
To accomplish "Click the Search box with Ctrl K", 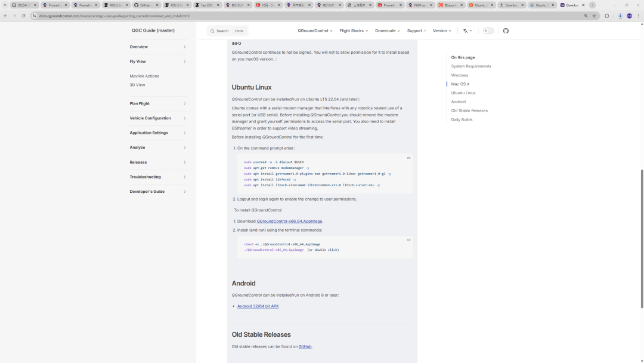I will tap(228, 31).
